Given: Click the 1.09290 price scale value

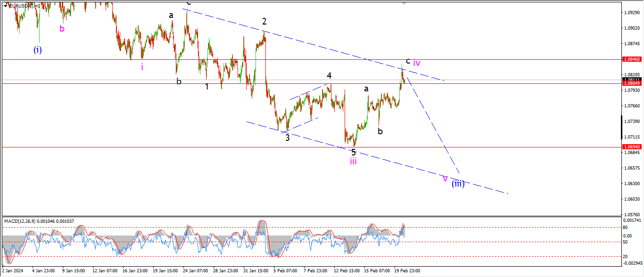Looking at the screenshot, I should pyautogui.click(x=631, y=13).
